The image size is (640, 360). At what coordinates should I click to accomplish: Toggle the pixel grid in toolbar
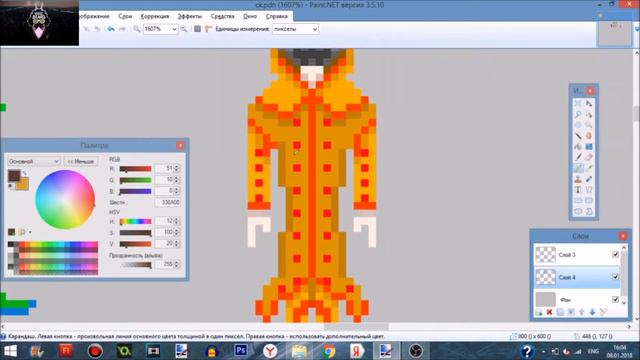198,29
